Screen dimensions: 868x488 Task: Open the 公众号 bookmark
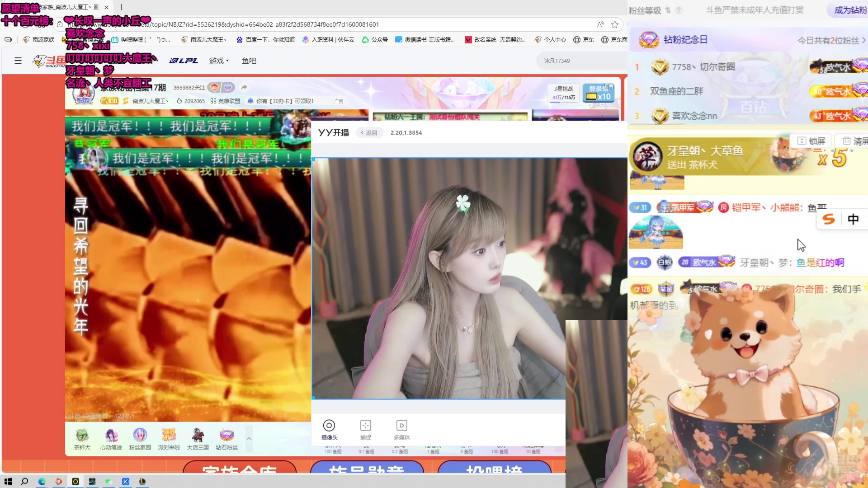coord(375,40)
